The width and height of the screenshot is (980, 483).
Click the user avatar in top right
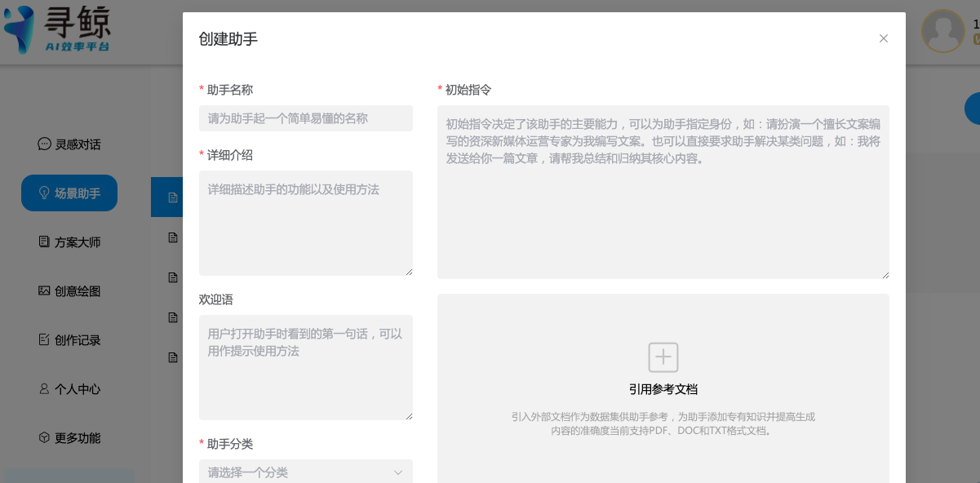coord(942,31)
